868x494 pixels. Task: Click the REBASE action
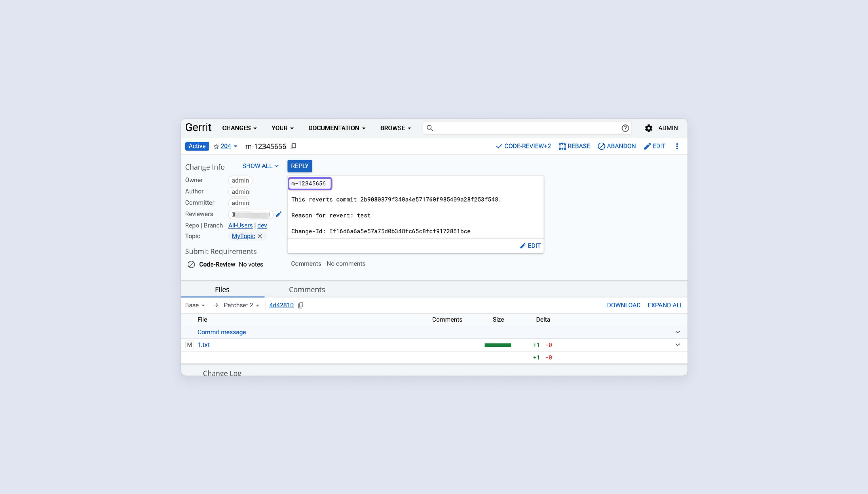(574, 146)
